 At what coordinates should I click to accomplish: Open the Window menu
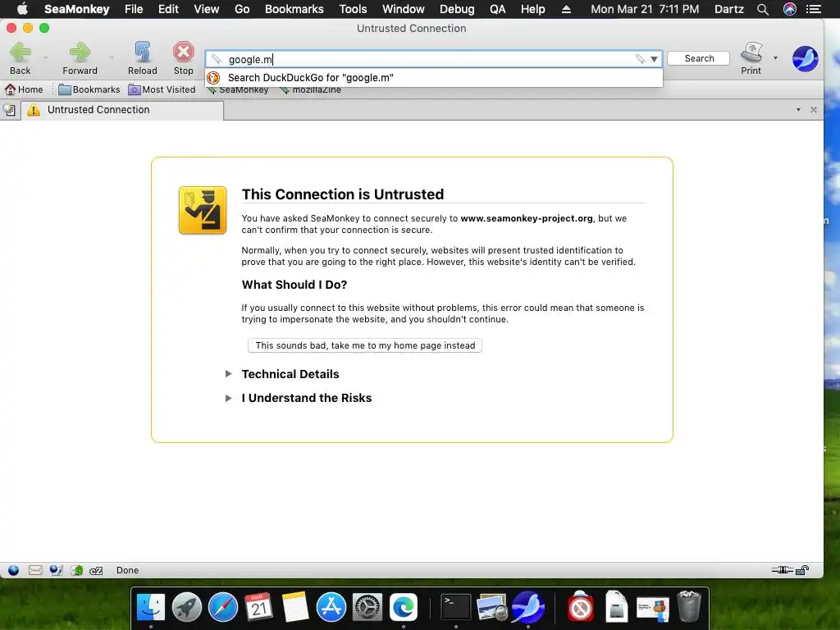pos(404,9)
